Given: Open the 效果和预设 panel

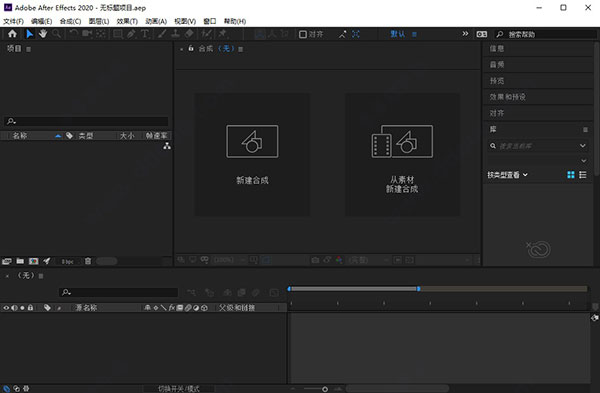Looking at the screenshot, I should coord(507,97).
